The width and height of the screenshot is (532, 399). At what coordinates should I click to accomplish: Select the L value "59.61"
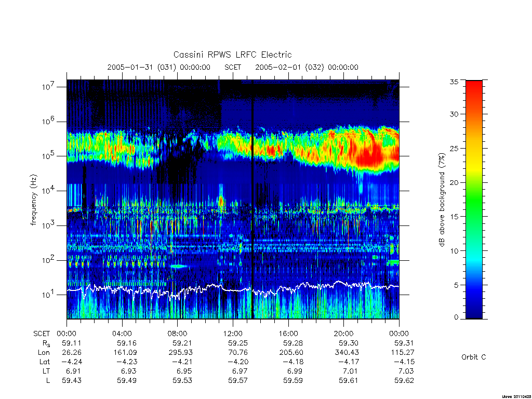pyautogui.click(x=349, y=381)
